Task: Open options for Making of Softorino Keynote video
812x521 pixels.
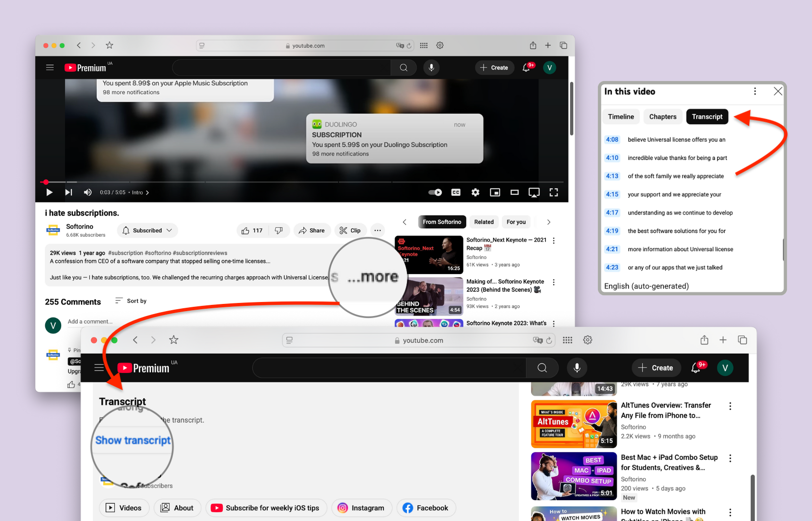Action: [554, 282]
